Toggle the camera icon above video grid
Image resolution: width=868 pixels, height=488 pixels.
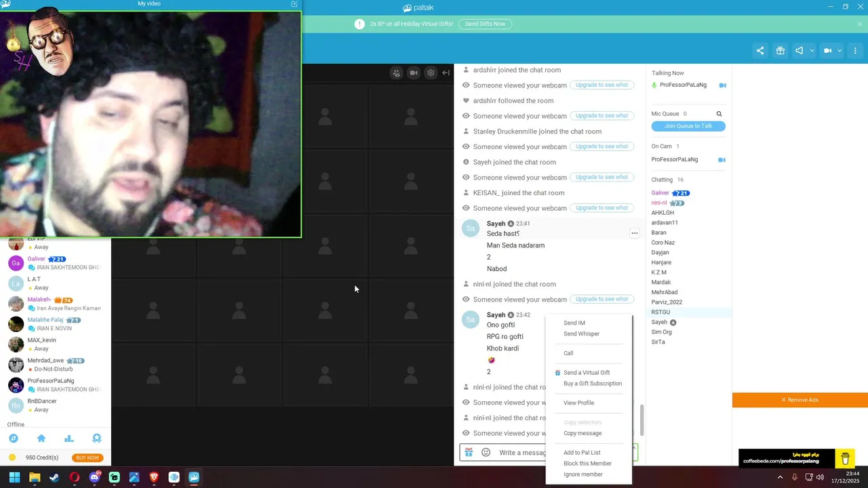pos(414,73)
